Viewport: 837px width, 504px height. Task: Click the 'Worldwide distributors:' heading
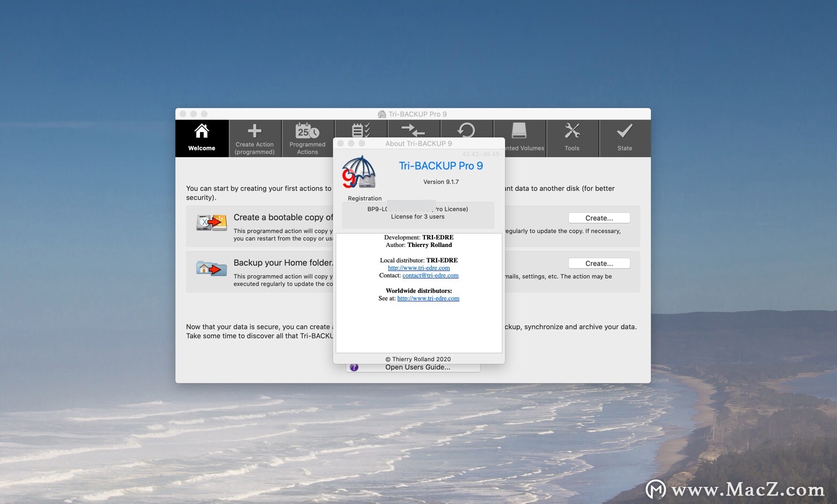click(419, 291)
